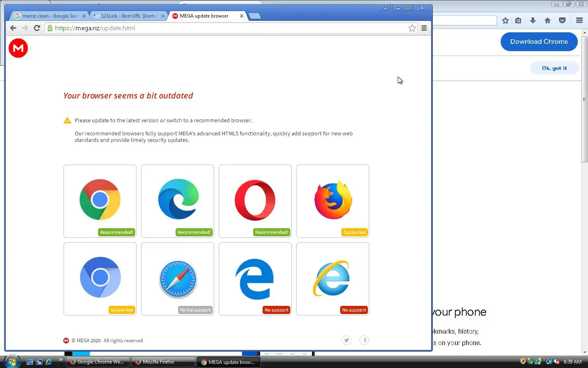Reload the MEGA update page
Screen dimensions: 588x368
click(x=37, y=28)
